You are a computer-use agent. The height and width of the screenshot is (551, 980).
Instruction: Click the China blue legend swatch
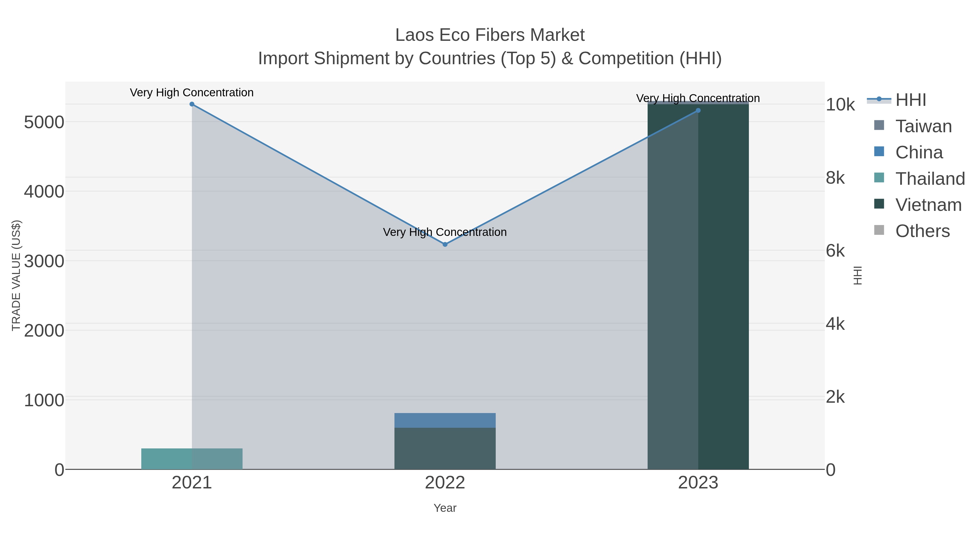tap(879, 151)
